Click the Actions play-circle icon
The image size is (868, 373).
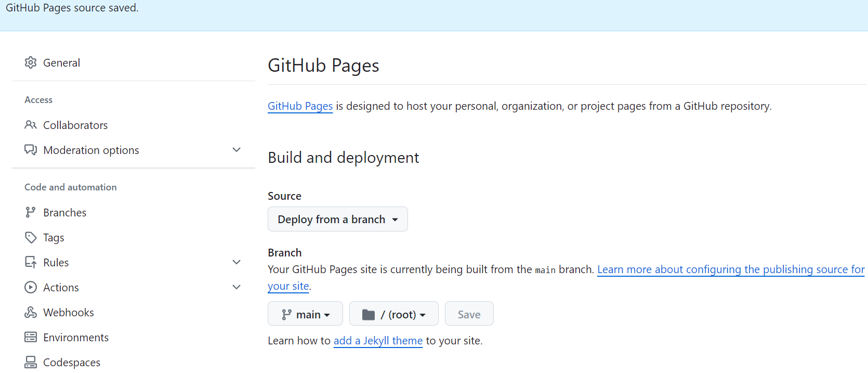tap(31, 287)
